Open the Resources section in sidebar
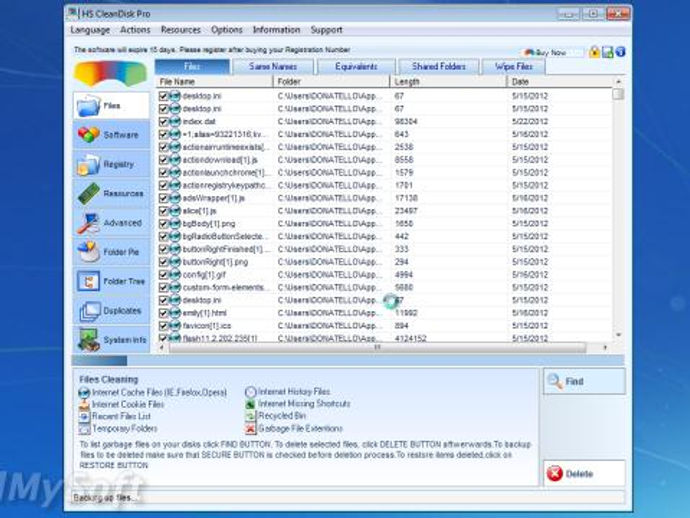The width and height of the screenshot is (690, 518). (111, 194)
